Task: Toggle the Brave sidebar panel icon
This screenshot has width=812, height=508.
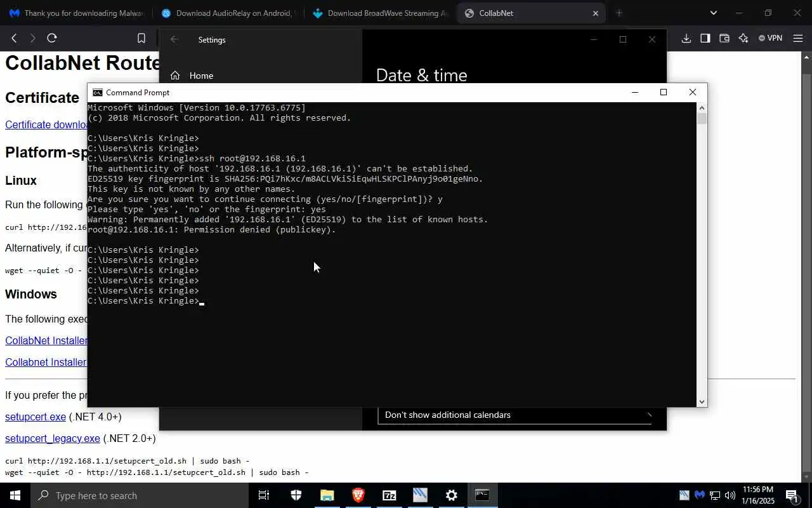Action: 705,38
